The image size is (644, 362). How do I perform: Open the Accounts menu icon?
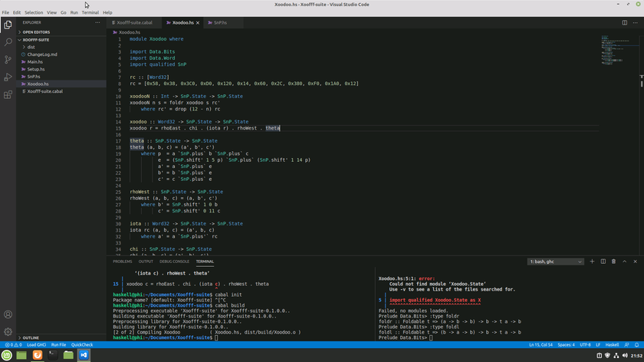(x=8, y=314)
